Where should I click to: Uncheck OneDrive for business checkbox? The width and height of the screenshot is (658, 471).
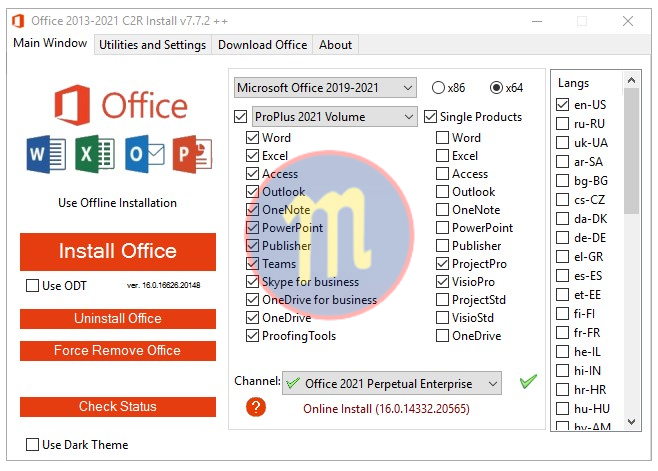(252, 300)
